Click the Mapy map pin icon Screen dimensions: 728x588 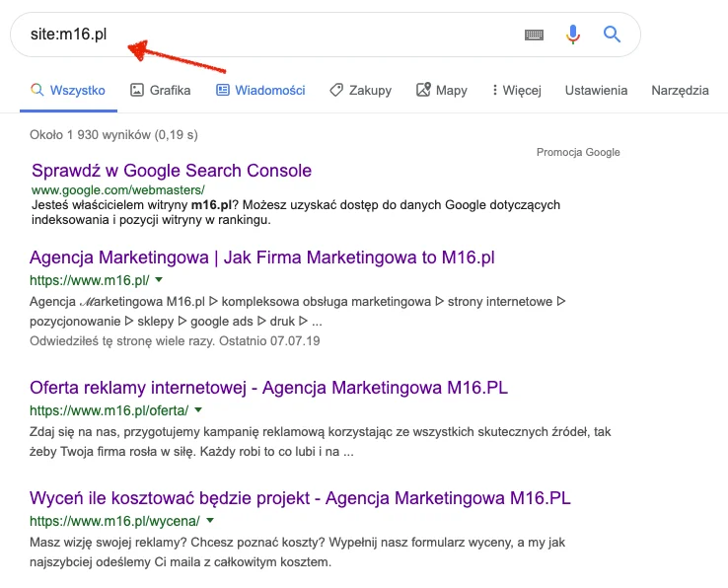pos(423,89)
